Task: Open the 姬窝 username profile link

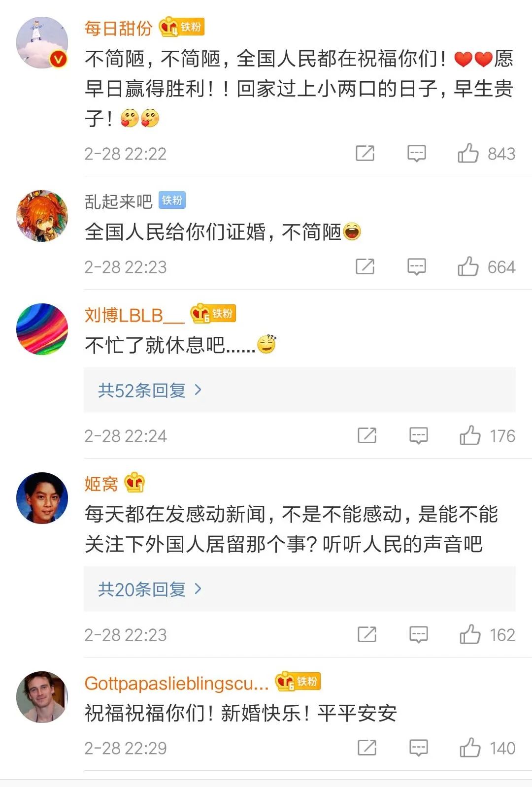Action: 101,484
